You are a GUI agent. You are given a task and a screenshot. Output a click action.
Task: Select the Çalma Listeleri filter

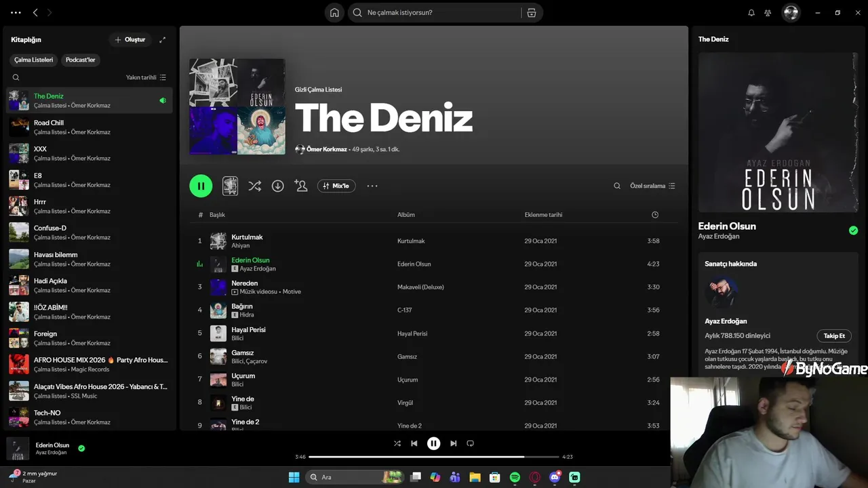33,60
